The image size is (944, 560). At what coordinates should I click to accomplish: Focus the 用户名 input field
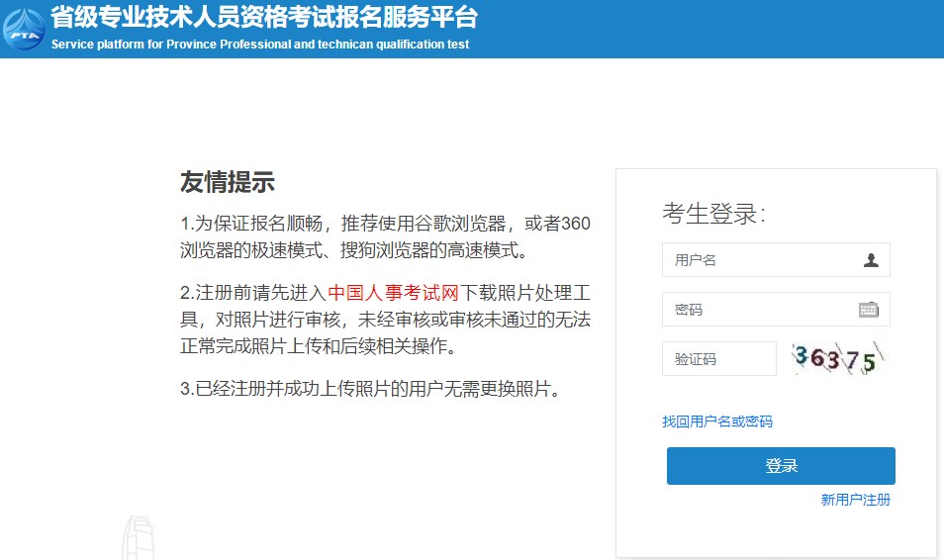[x=762, y=260]
